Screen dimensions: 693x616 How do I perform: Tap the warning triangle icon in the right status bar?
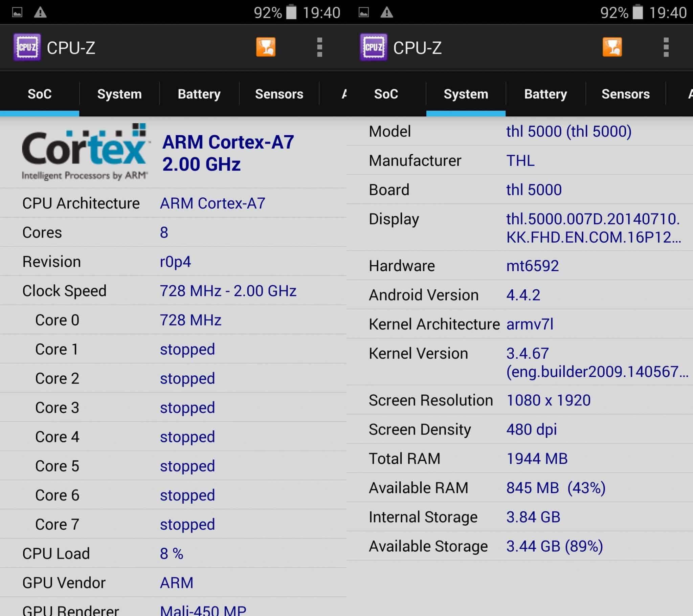point(387,13)
